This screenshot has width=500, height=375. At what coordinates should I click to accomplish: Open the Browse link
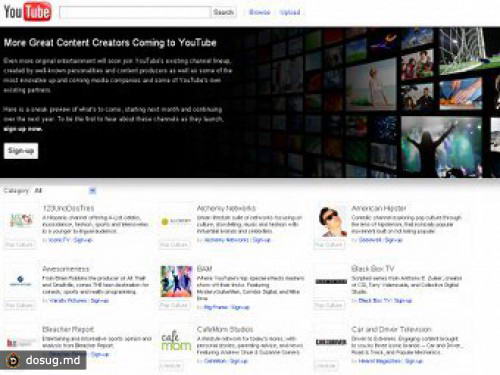(x=260, y=12)
